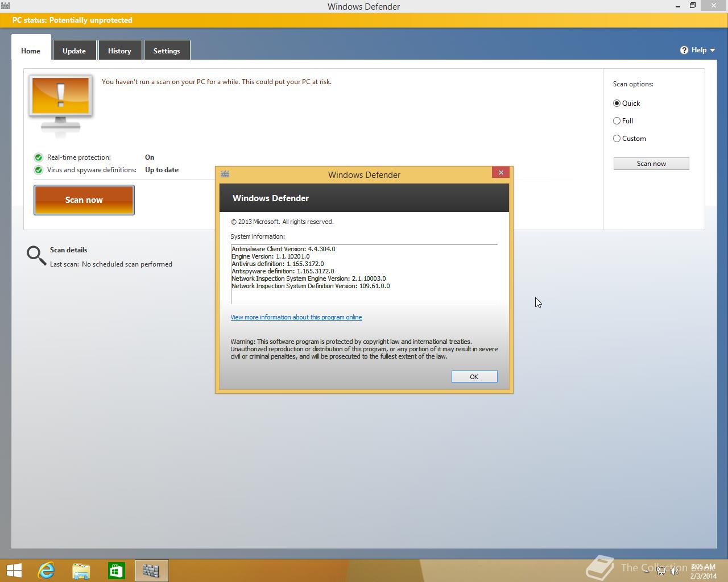This screenshot has height=582, width=728.
Task: Click the Last scan status text
Action: point(111,264)
